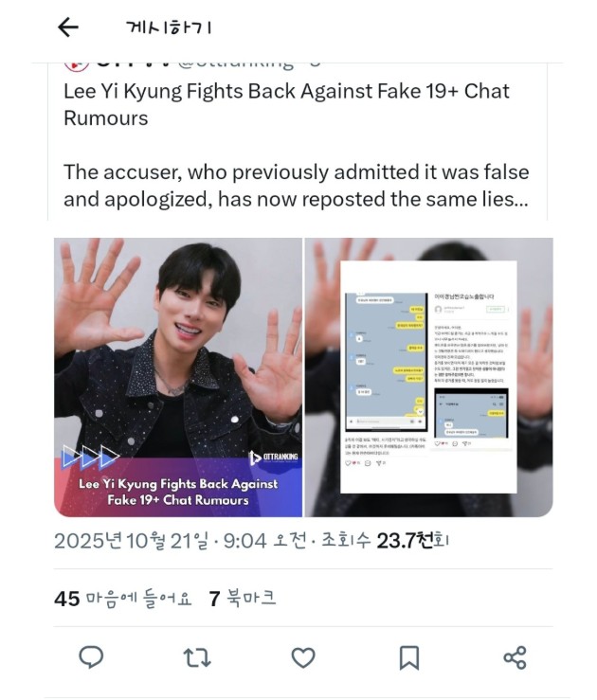
Task: Tap the photo caption banner text
Action: [178, 492]
